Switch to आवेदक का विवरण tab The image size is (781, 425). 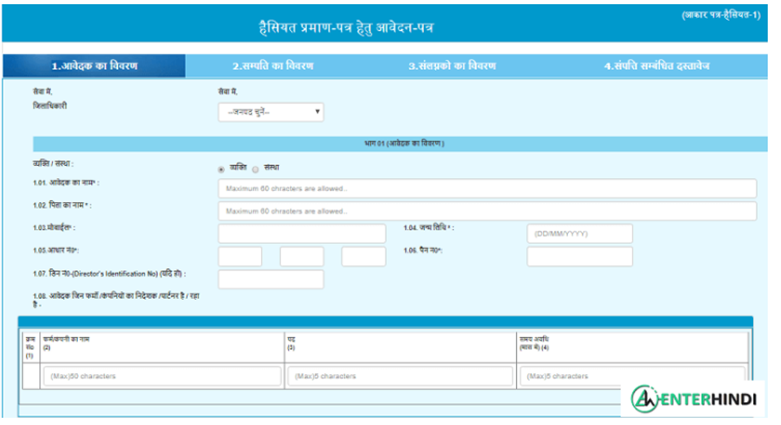pos(94,66)
